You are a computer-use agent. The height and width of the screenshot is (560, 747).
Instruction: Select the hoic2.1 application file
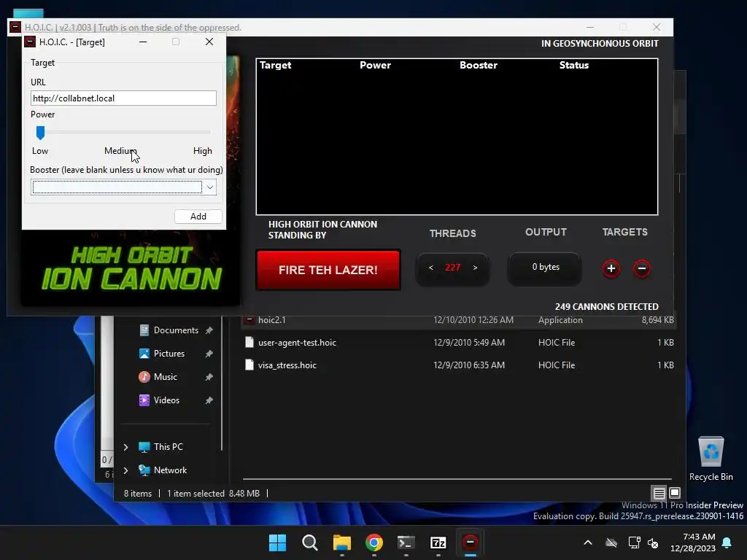click(x=272, y=320)
